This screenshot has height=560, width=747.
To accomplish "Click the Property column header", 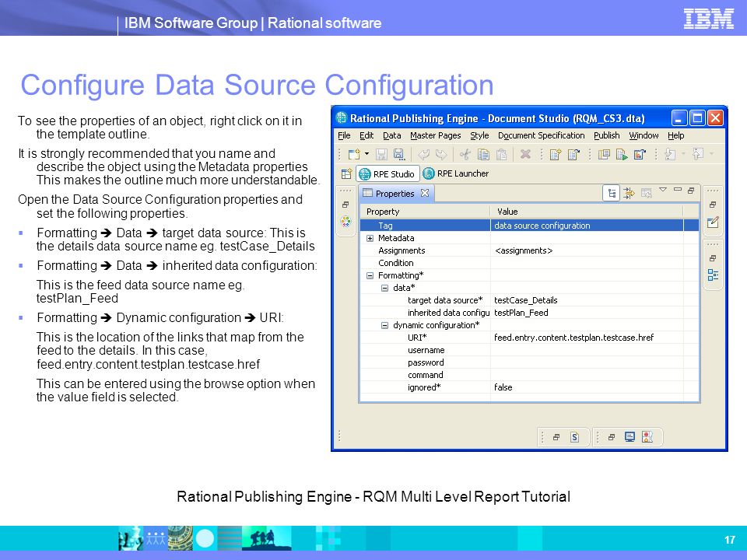I will tap(425, 212).
